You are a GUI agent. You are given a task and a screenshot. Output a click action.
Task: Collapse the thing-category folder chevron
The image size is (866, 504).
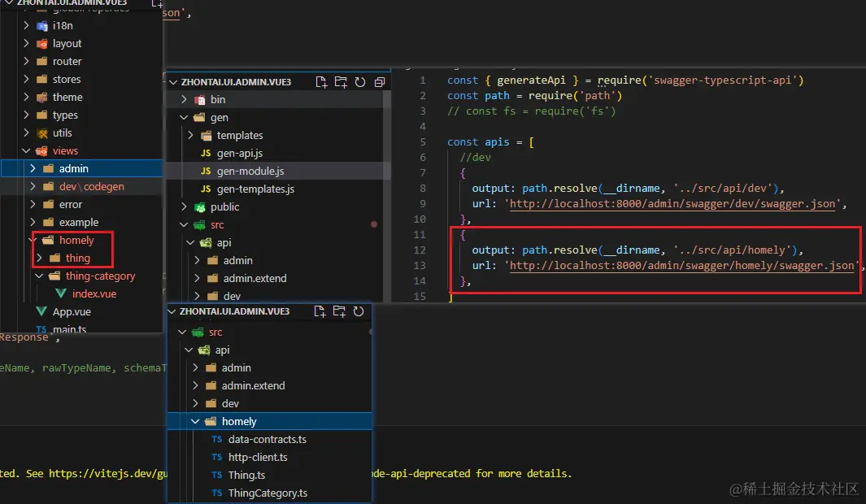pyautogui.click(x=39, y=276)
